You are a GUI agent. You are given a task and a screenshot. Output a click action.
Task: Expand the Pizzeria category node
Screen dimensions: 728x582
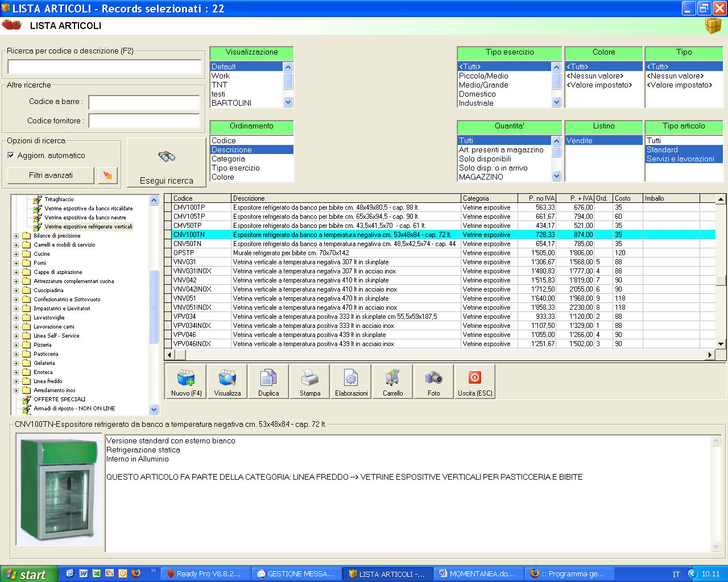coord(16,345)
